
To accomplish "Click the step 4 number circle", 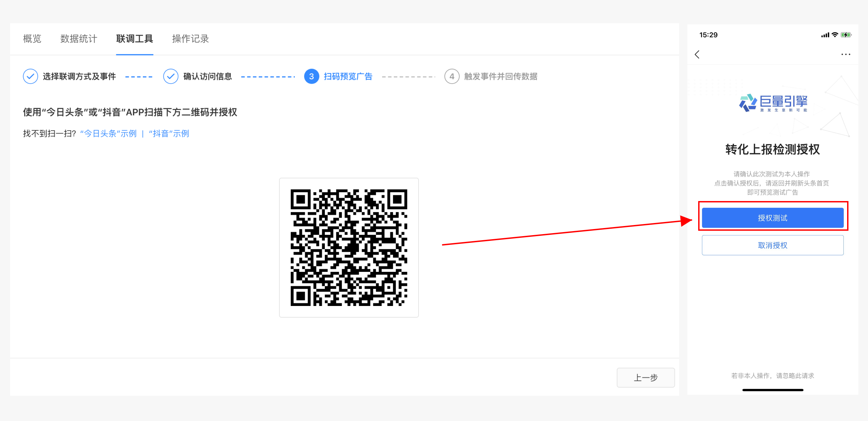I will (x=452, y=77).
